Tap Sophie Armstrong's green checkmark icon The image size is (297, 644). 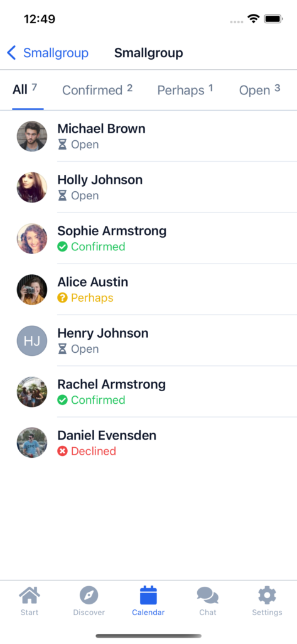coord(62,247)
